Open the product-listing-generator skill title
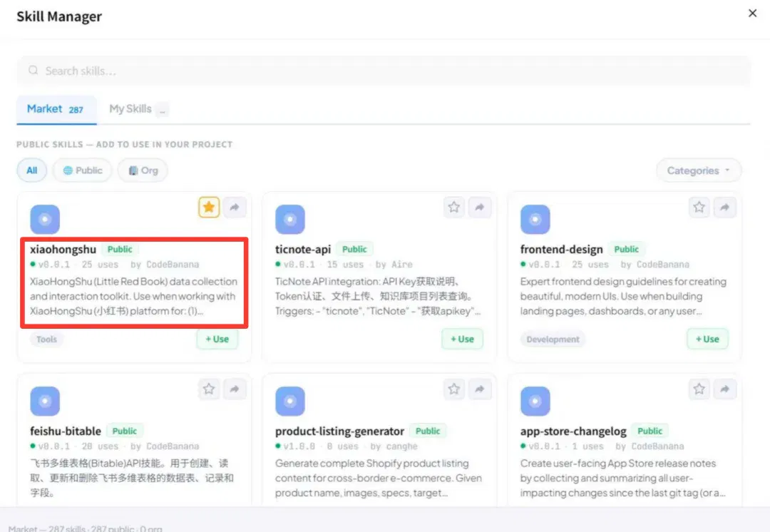This screenshot has width=770, height=532. tap(339, 431)
